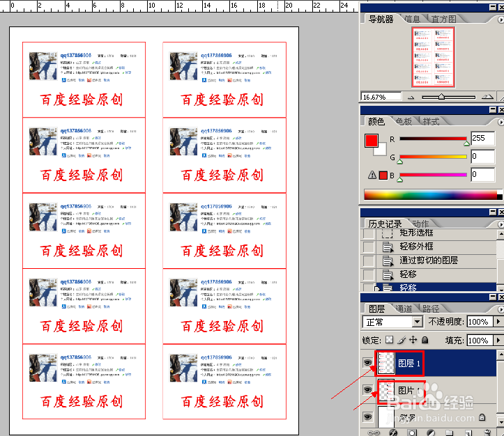Screen dimensions: 504x436
Task: Open fill 填充 slider arrow
Action: tap(498, 340)
